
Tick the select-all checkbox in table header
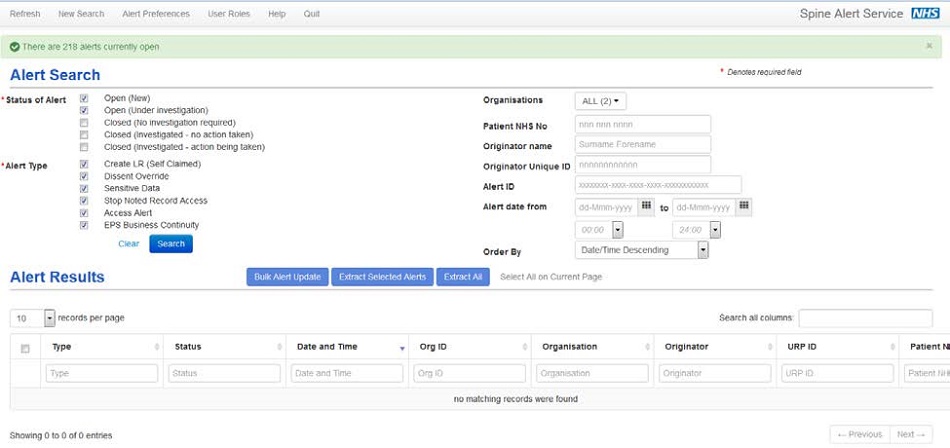pos(25,348)
